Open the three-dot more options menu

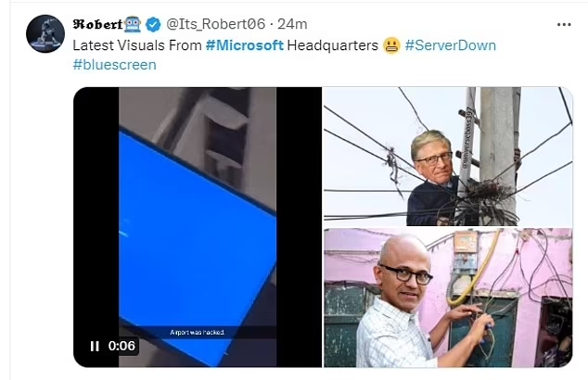[564, 25]
